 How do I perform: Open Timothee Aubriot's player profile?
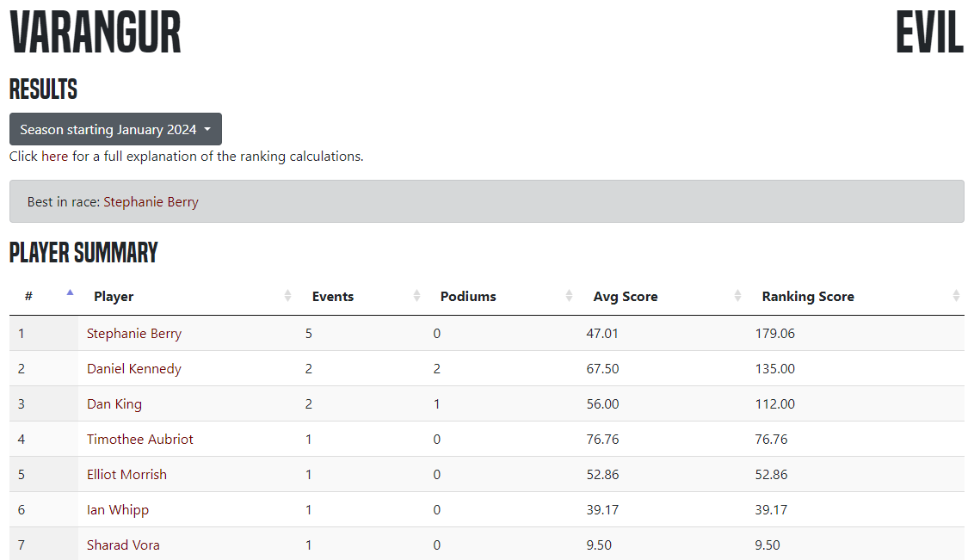click(x=140, y=439)
